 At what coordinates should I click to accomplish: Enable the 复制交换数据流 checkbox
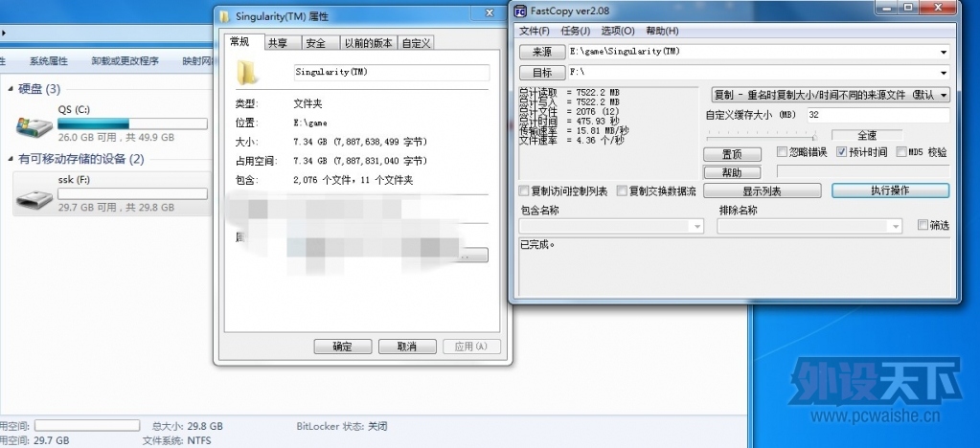[x=622, y=190]
